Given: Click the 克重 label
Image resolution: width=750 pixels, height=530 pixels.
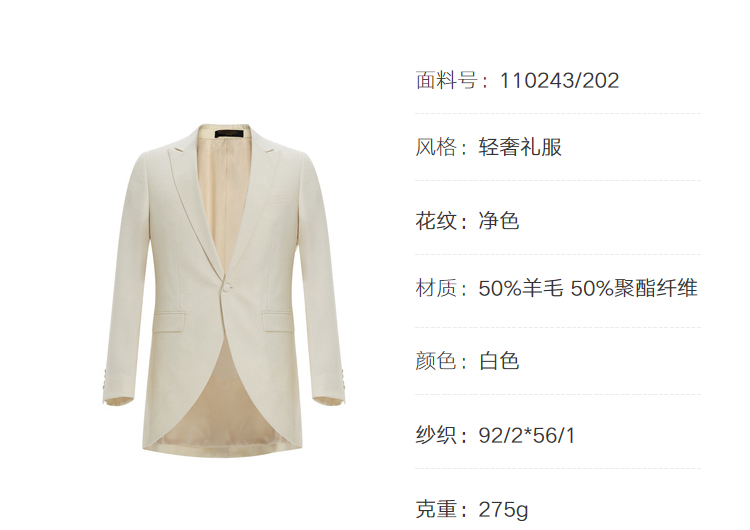Looking at the screenshot, I should coord(436,509).
